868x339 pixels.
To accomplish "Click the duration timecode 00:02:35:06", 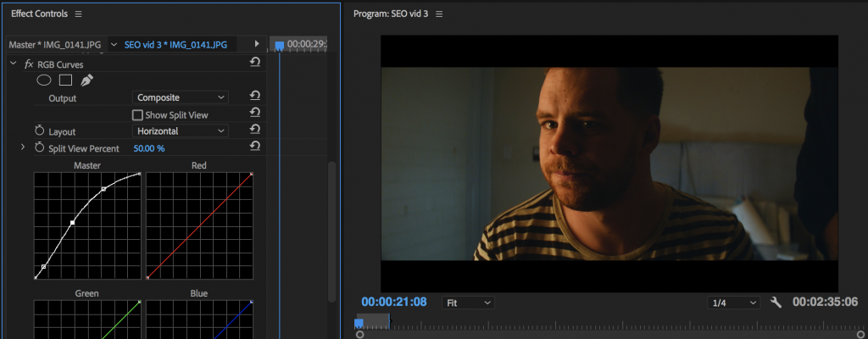I will click(x=826, y=302).
